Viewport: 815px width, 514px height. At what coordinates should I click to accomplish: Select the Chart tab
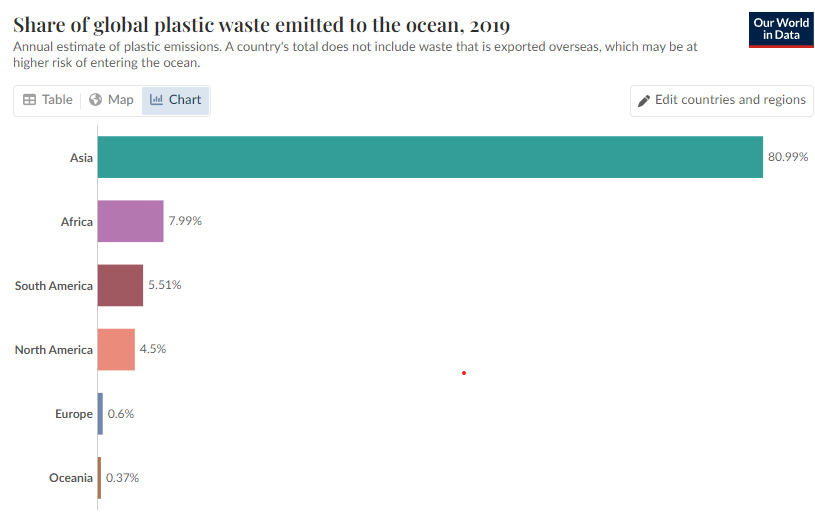(175, 100)
